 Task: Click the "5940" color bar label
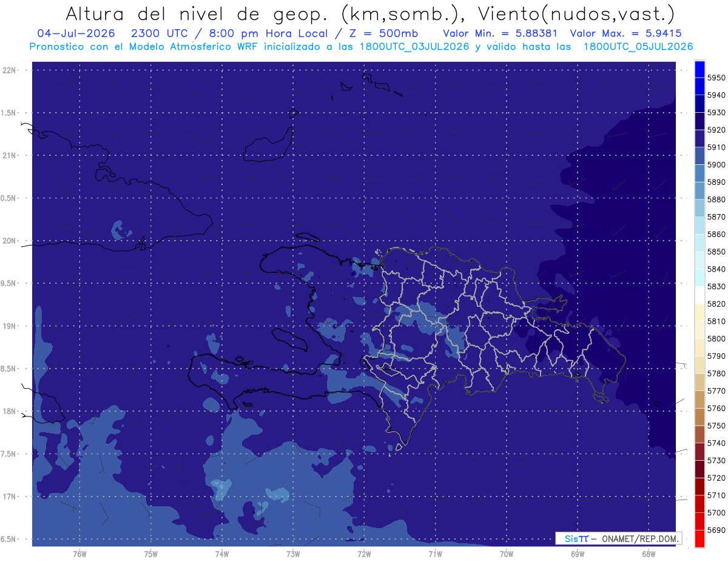click(716, 95)
